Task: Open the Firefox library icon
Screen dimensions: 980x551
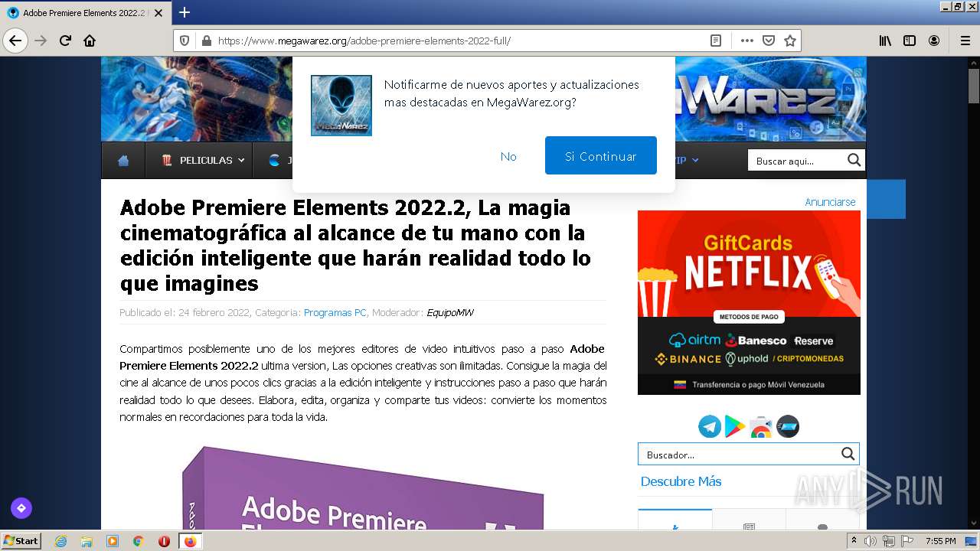Action: tap(885, 41)
